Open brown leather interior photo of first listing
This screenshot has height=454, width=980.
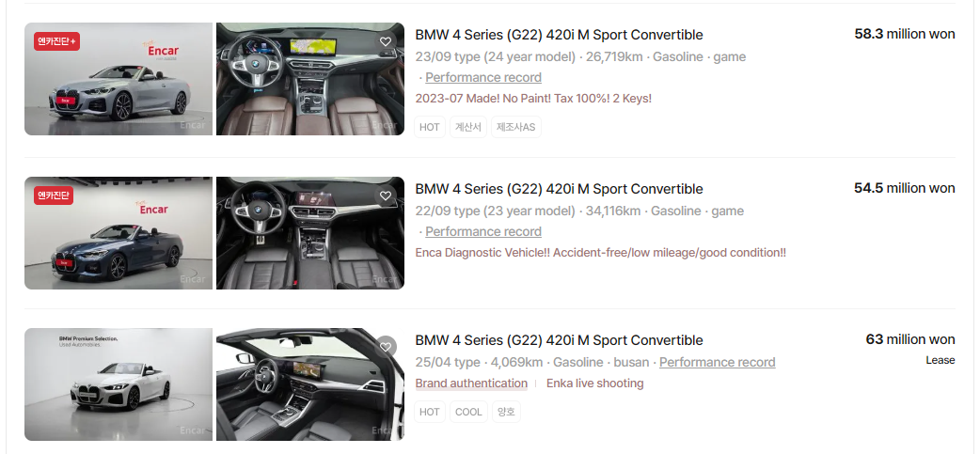pyautogui.click(x=310, y=79)
